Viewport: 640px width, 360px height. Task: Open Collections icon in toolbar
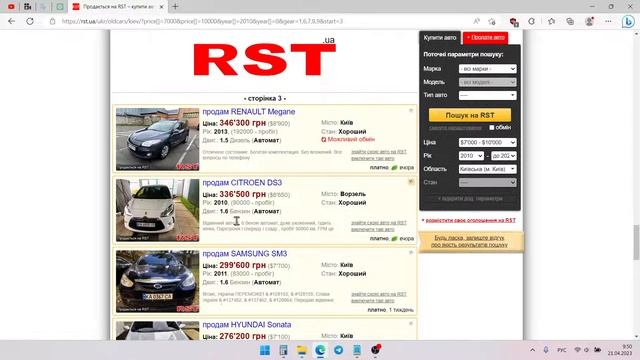tap(570, 21)
